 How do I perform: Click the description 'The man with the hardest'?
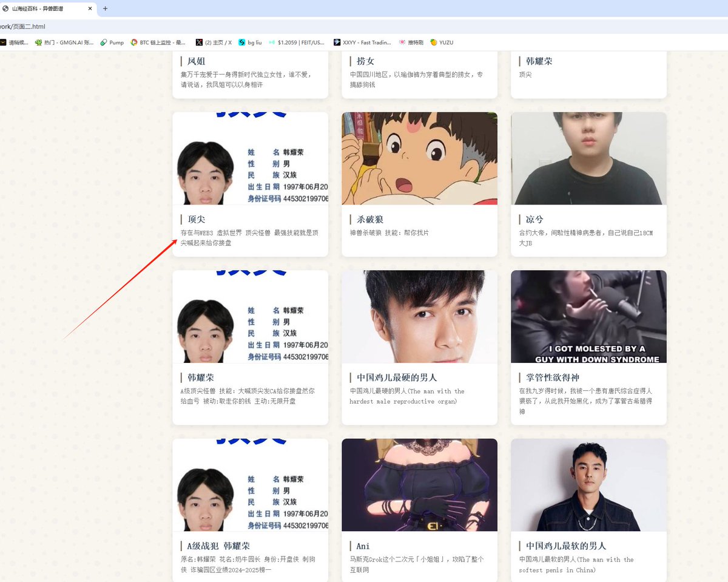tap(407, 396)
